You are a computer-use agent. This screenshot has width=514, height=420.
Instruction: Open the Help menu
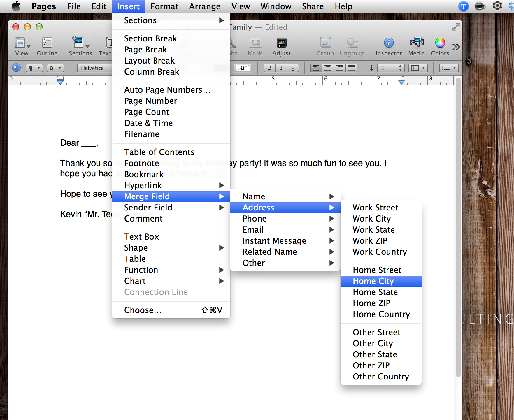click(343, 6)
